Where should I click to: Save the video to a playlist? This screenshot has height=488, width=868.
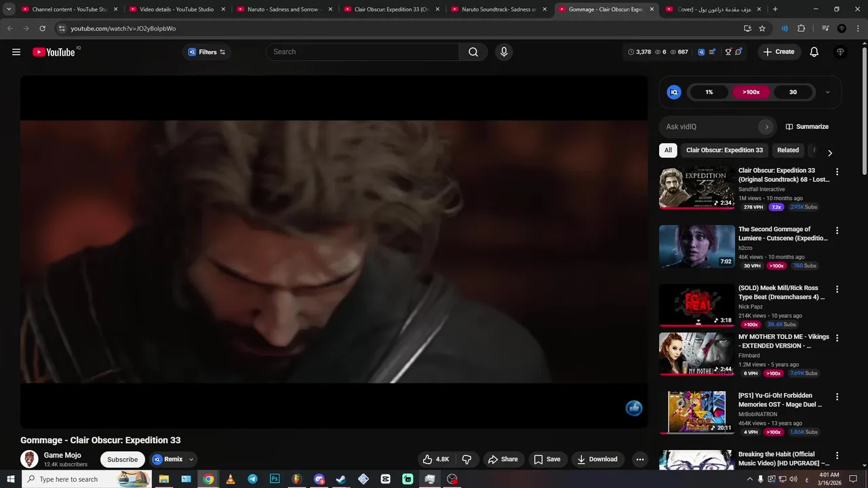pos(547,460)
